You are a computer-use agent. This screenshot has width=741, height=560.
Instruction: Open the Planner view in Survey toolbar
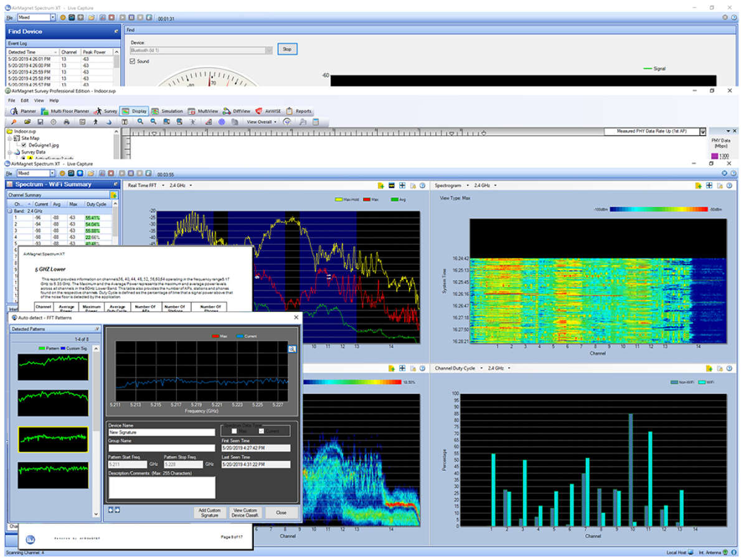(23, 111)
